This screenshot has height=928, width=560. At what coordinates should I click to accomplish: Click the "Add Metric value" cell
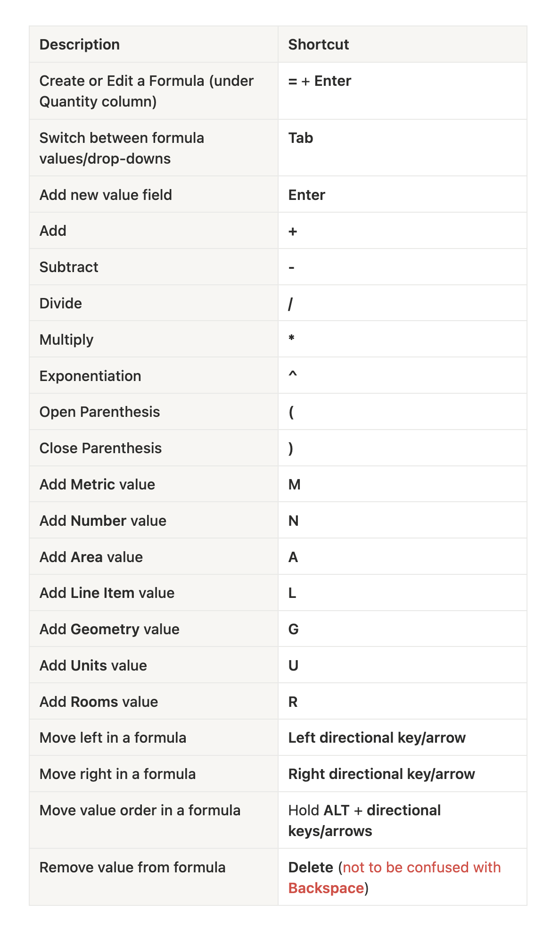click(x=97, y=485)
